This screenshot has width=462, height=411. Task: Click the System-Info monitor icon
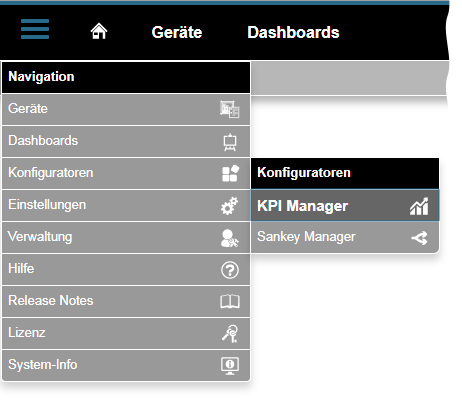click(x=230, y=366)
